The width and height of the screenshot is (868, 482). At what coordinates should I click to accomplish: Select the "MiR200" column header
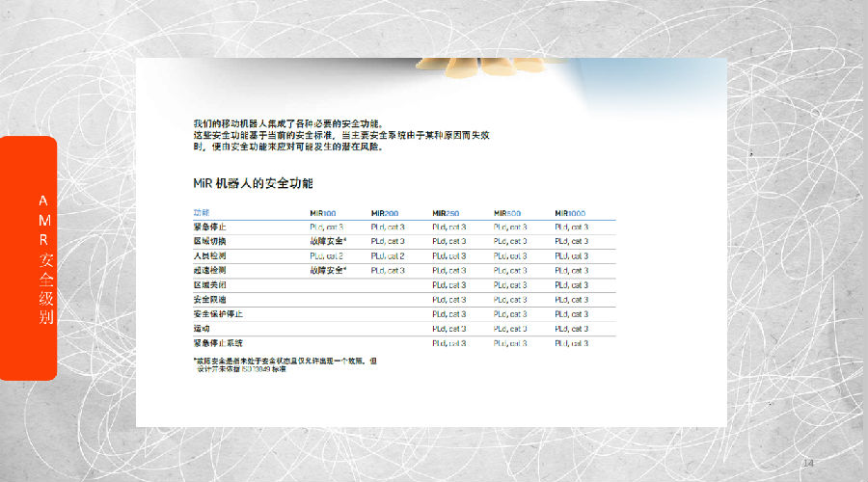point(385,213)
